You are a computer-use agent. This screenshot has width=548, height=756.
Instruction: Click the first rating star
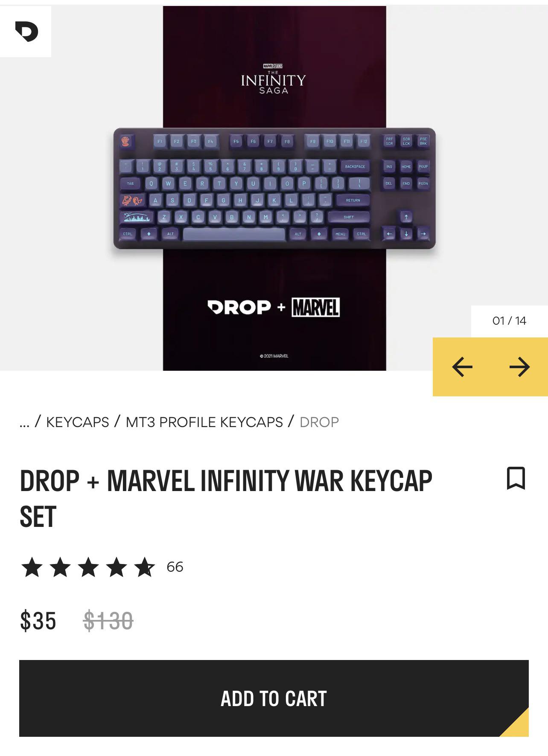pos(32,567)
